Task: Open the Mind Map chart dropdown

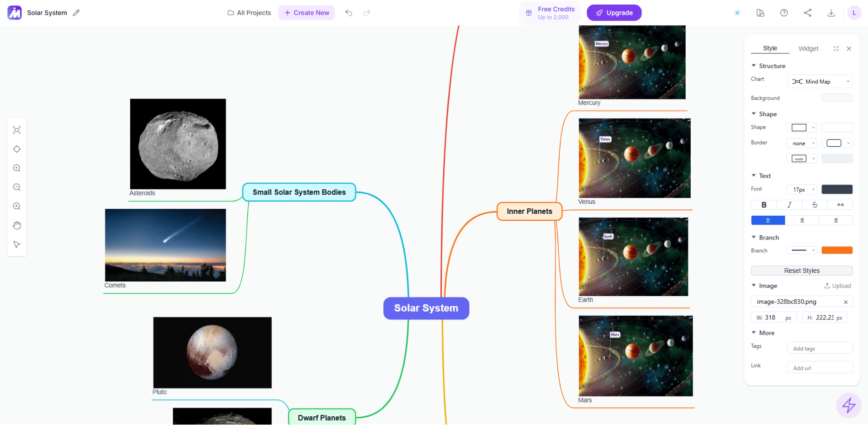Action: 820,82
